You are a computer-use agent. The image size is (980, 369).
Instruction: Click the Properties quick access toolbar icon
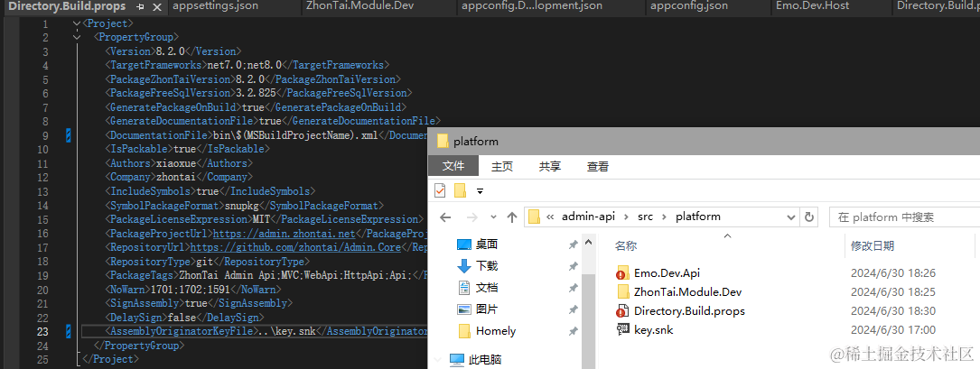tap(441, 189)
